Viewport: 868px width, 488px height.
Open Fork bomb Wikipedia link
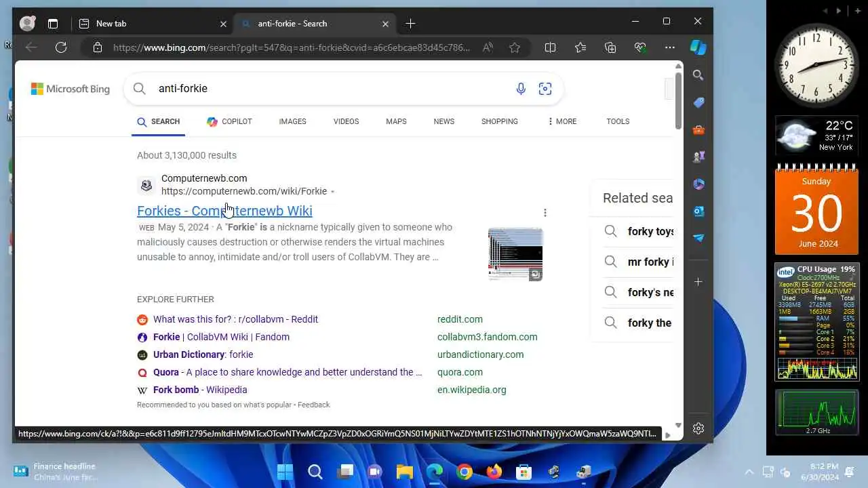(200, 390)
